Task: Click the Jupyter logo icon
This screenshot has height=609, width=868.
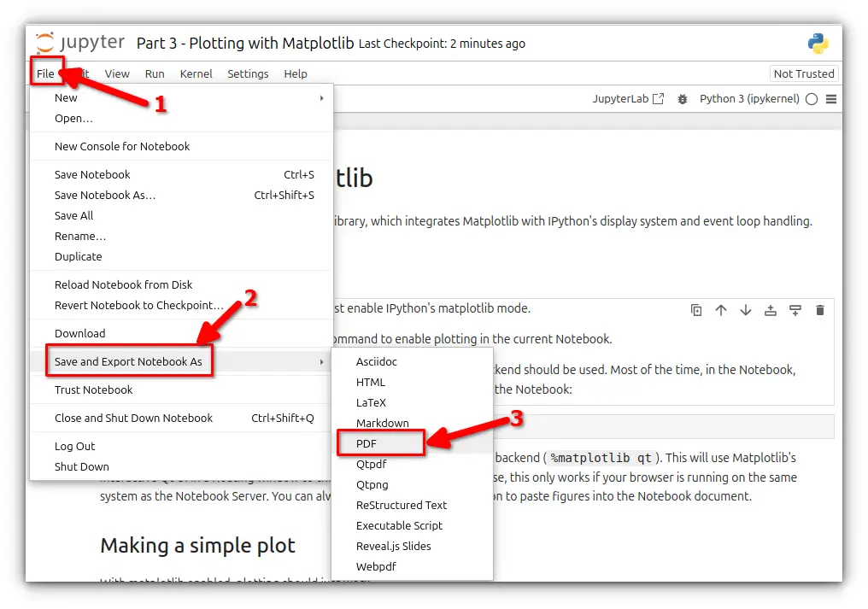Action: (x=44, y=43)
